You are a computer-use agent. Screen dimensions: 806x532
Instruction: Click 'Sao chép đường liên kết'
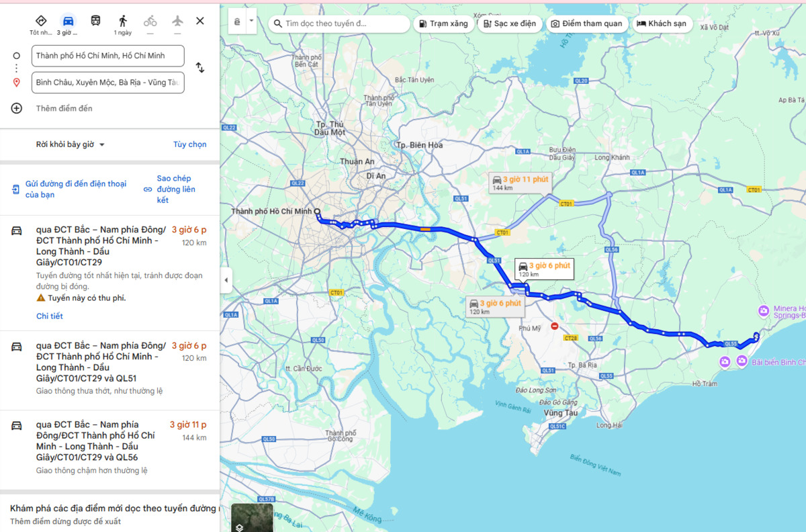click(176, 189)
